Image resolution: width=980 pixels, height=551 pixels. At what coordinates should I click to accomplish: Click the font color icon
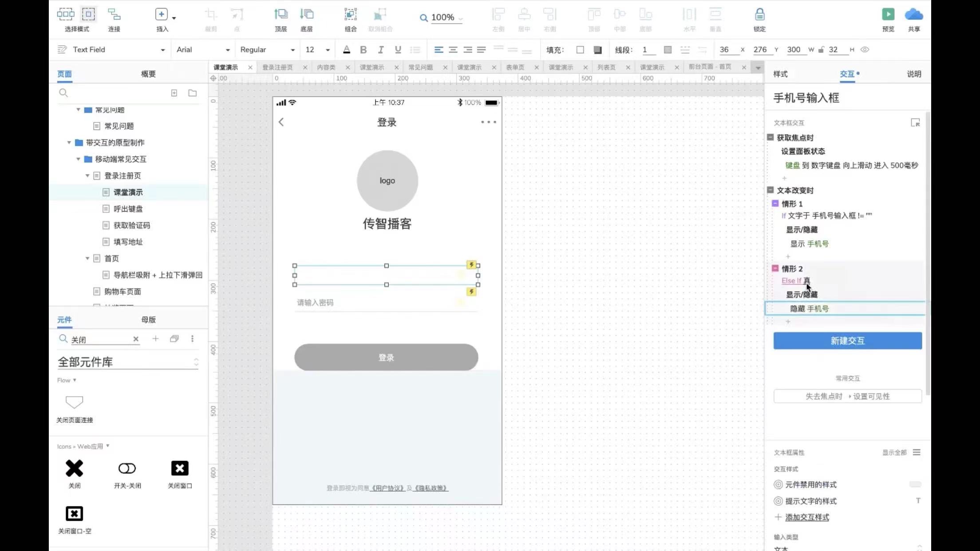point(347,50)
